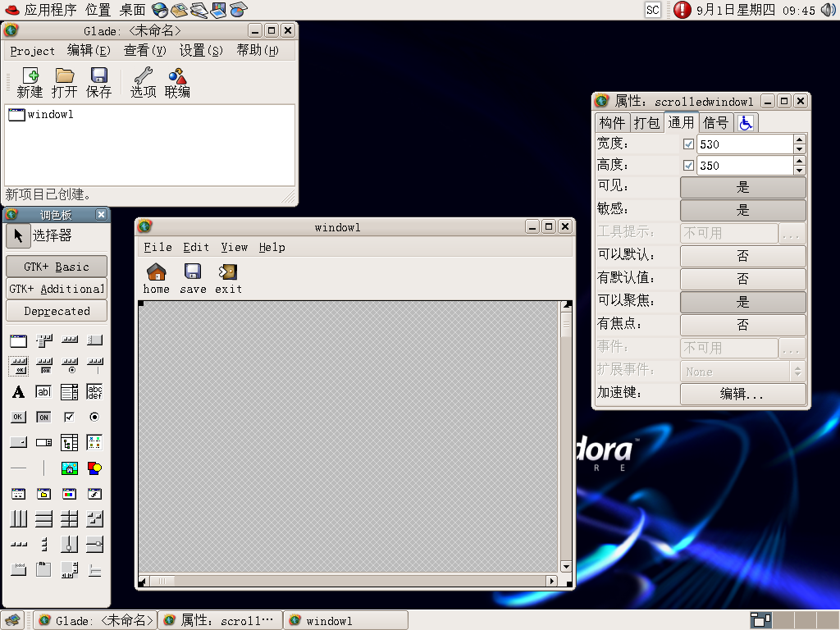
Task: Choose the Toolbar Button widget in palette
Action: [18, 365]
